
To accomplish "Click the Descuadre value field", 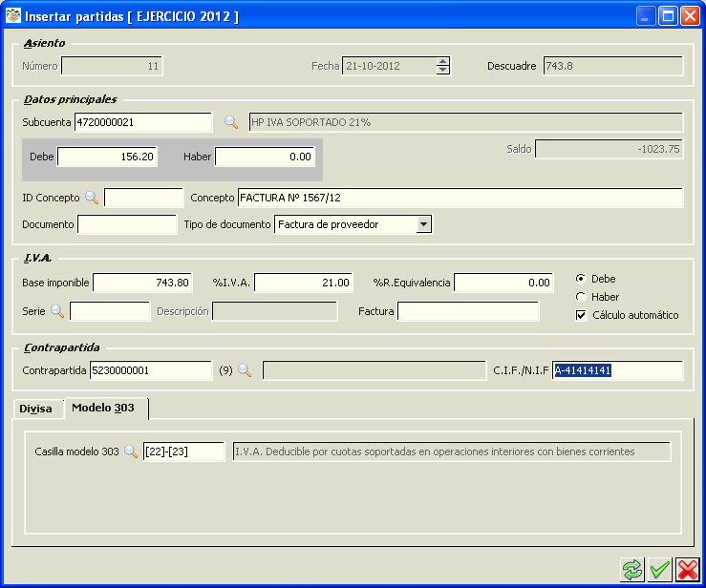I will [613, 66].
